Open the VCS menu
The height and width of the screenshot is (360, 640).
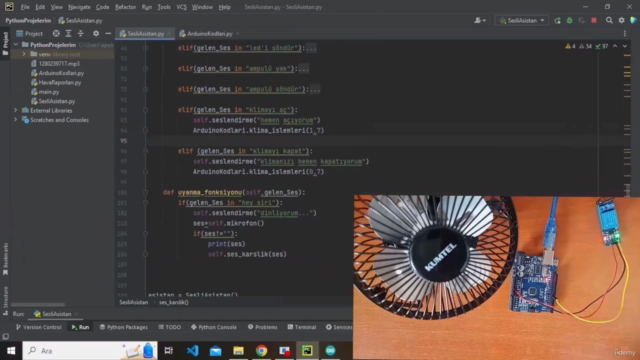(x=181, y=7)
